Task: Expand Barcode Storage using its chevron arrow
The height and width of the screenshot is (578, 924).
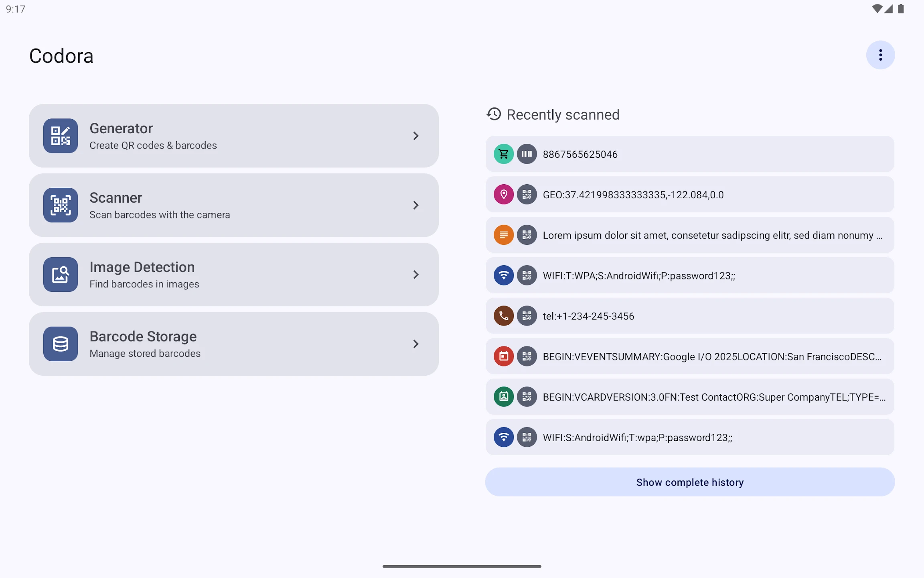Action: tap(416, 344)
